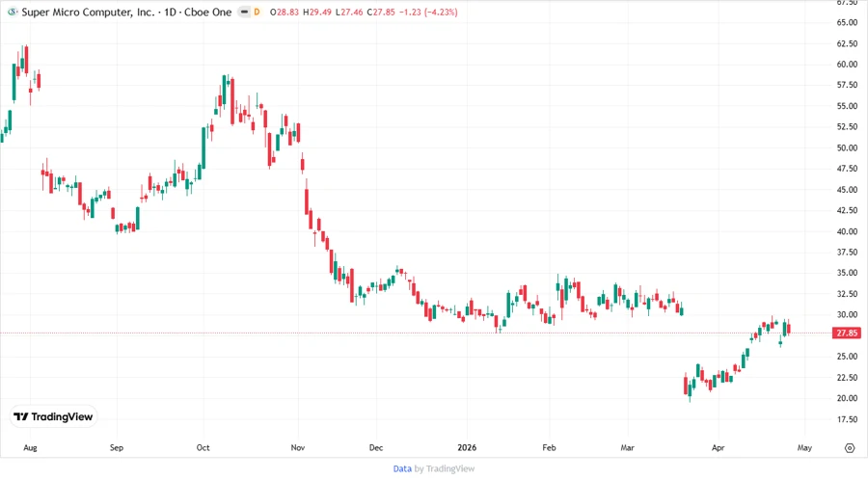The height and width of the screenshot is (480, 868).
Task: Click the Super Micro Computer logo icon
Action: click(x=13, y=12)
